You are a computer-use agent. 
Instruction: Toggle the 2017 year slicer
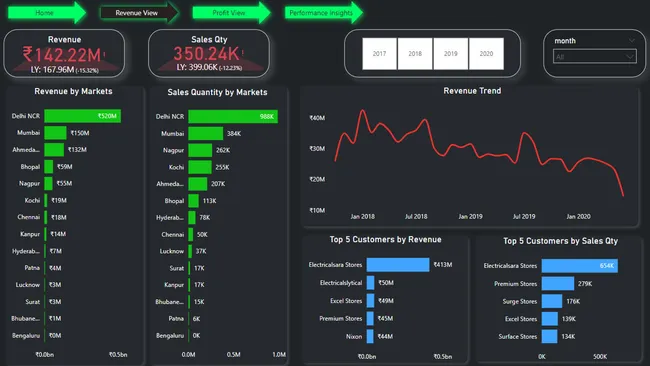(379, 53)
